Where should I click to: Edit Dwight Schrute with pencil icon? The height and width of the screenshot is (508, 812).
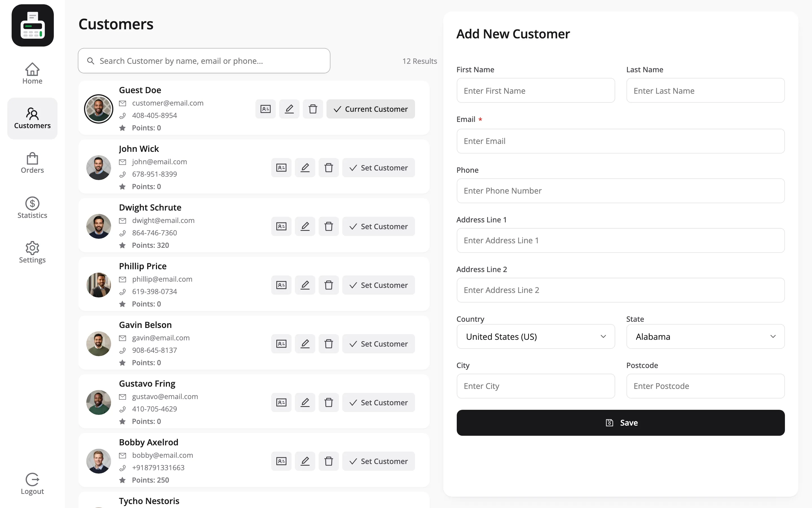click(x=305, y=226)
